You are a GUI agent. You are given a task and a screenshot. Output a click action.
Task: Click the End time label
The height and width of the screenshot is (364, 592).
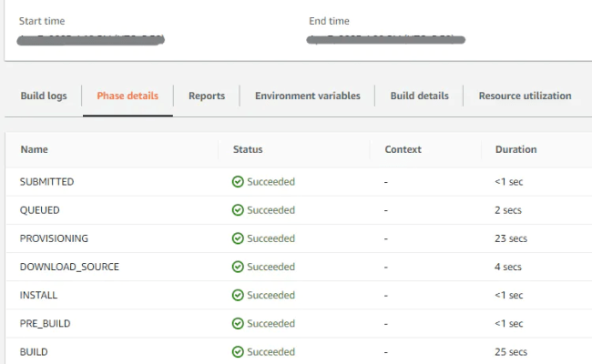(329, 21)
